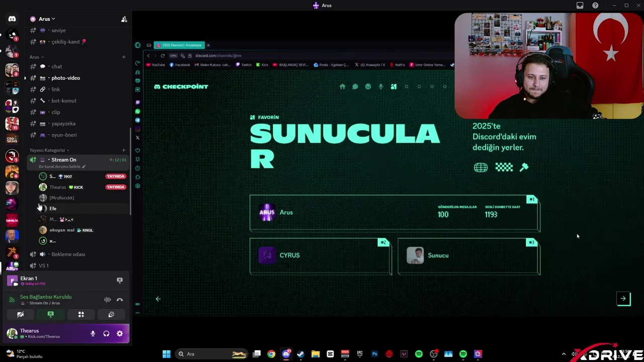
Task: Open Chrome from the taskbar
Action: pyautogui.click(x=271, y=354)
